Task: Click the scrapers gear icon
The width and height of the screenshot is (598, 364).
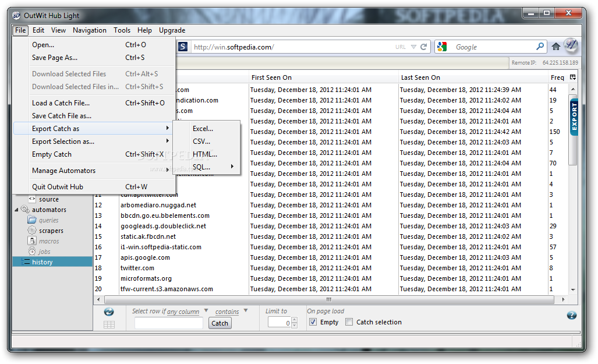Action: click(32, 231)
